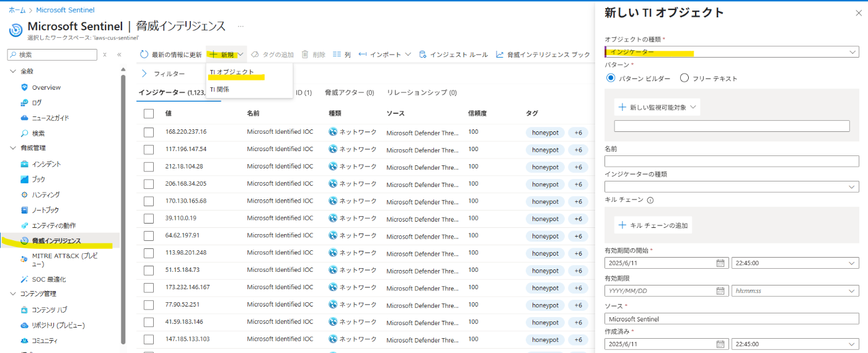Check the row for 206.168.34.205
868x353 pixels.
(x=149, y=184)
